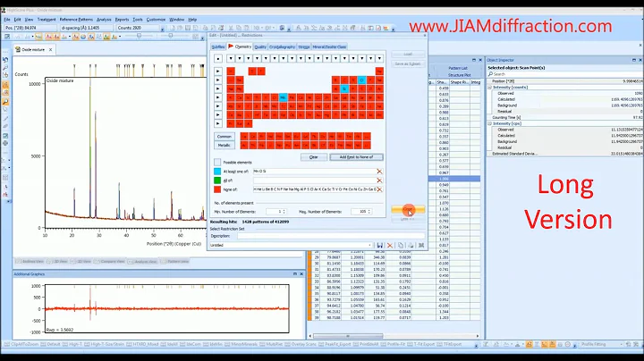
Task: Open the Treatment menu
Action: pyautogui.click(x=47, y=20)
